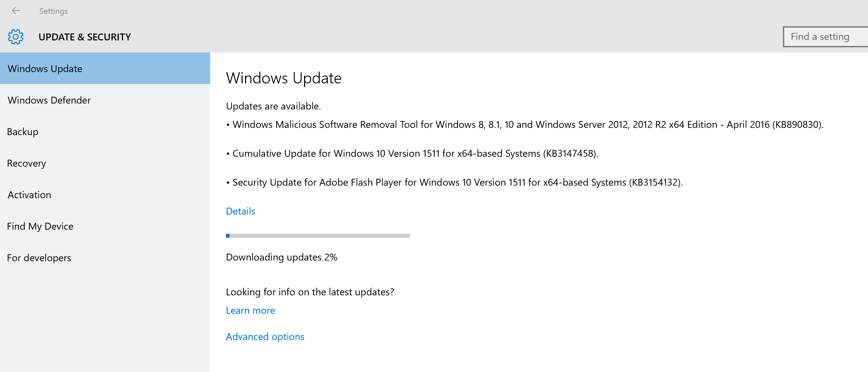Open the Windows Defender section
Viewport: 868px width, 372px height.
pos(49,100)
